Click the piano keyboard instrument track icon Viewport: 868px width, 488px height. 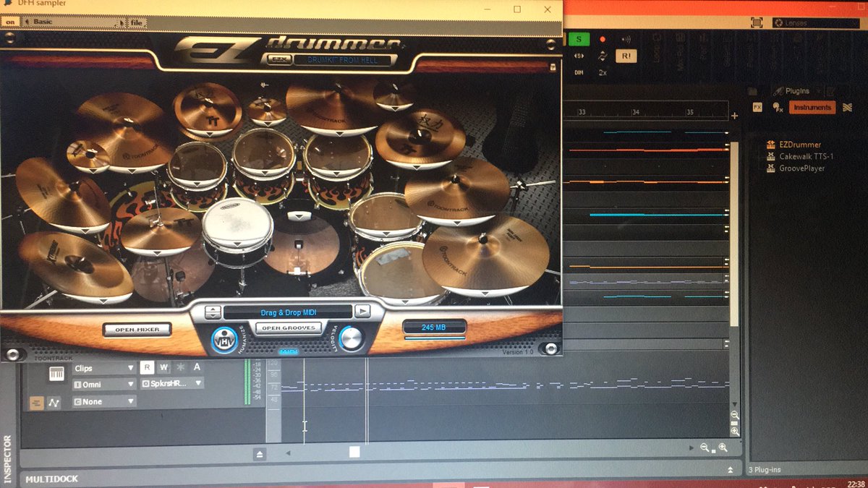[56, 374]
